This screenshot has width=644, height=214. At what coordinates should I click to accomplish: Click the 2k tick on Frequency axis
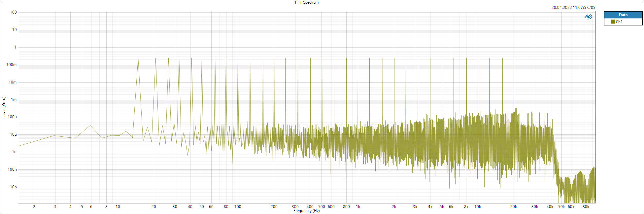(394, 207)
